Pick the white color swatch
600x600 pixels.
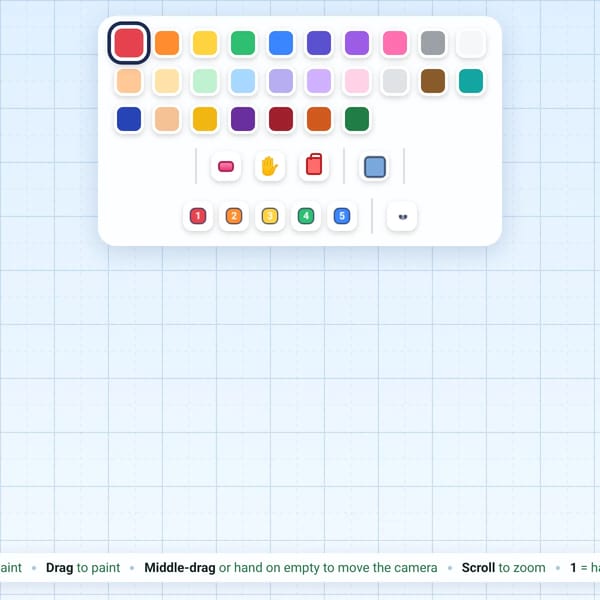coord(471,43)
